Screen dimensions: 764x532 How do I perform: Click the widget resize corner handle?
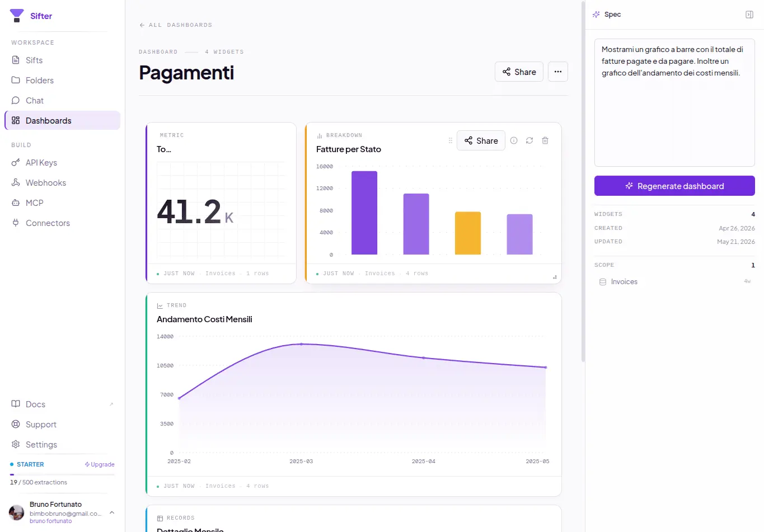click(x=555, y=277)
